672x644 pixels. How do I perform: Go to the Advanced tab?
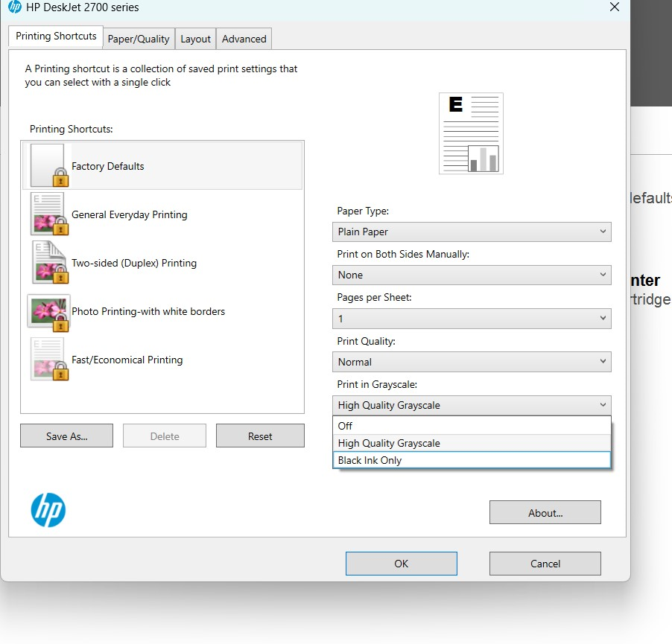(x=244, y=39)
